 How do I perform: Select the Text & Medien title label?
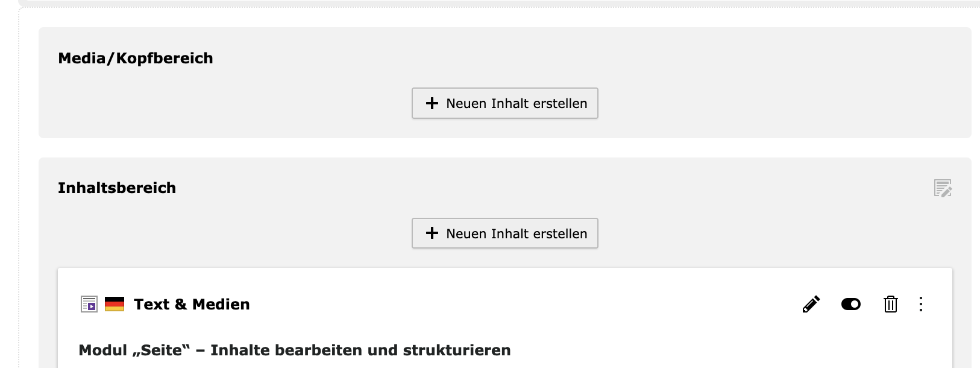tap(192, 304)
